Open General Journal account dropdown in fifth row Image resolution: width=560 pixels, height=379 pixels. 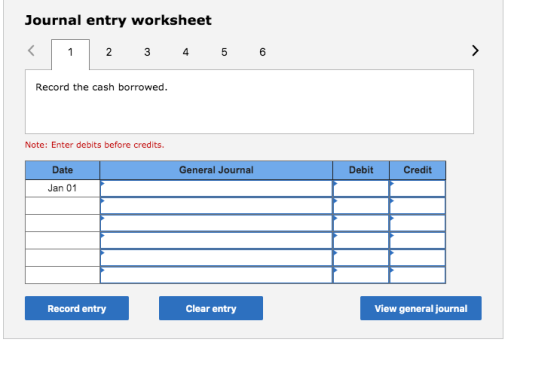(216, 258)
